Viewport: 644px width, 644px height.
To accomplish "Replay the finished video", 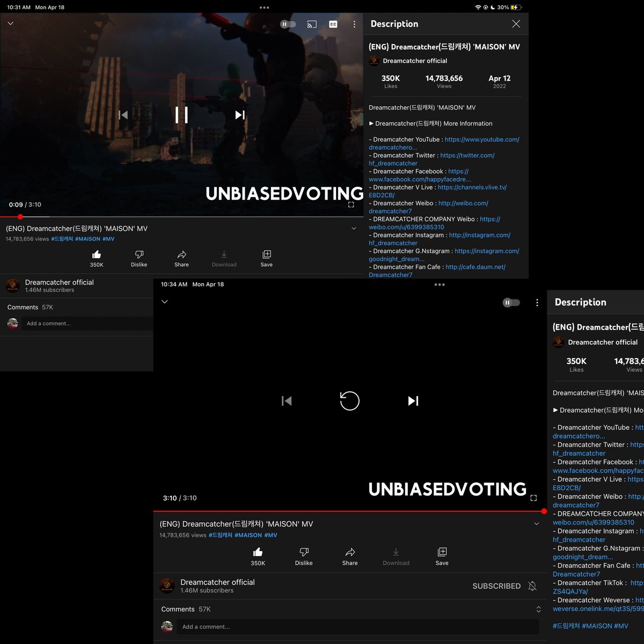I will (x=349, y=401).
